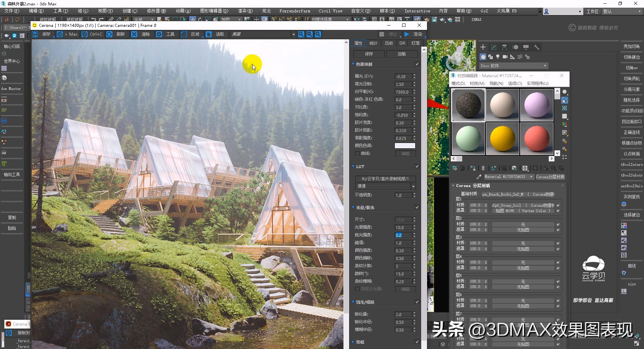Save the render using the 保存 toolbar icon
644x349 pixels.
point(35,34)
